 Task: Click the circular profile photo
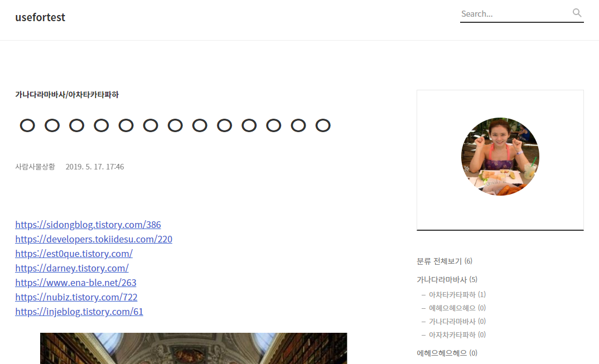500,157
